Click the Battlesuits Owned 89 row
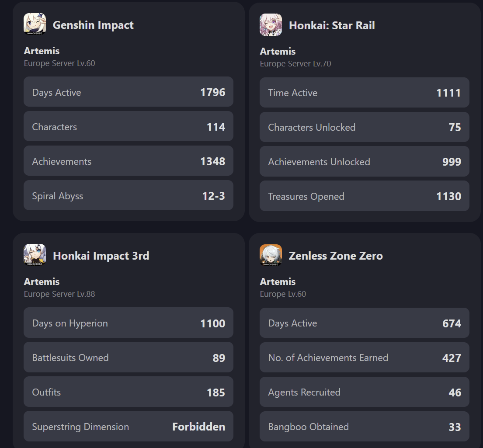 click(129, 357)
